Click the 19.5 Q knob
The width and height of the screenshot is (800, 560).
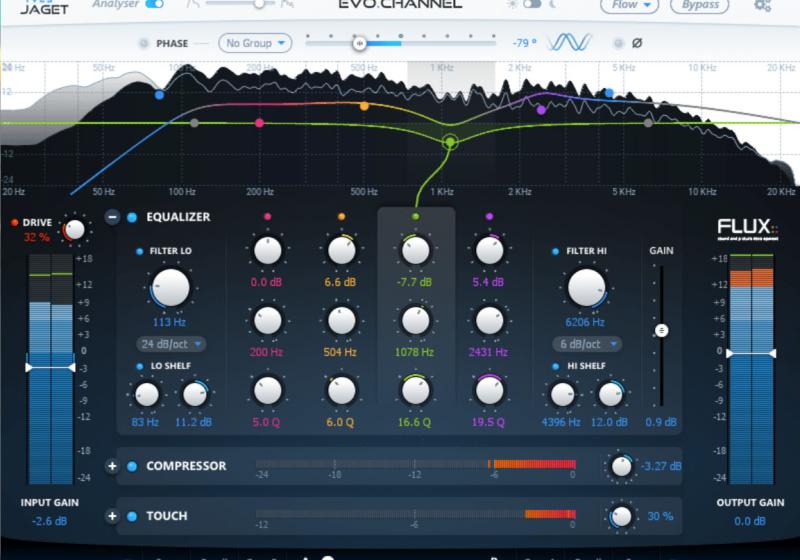[x=489, y=391]
